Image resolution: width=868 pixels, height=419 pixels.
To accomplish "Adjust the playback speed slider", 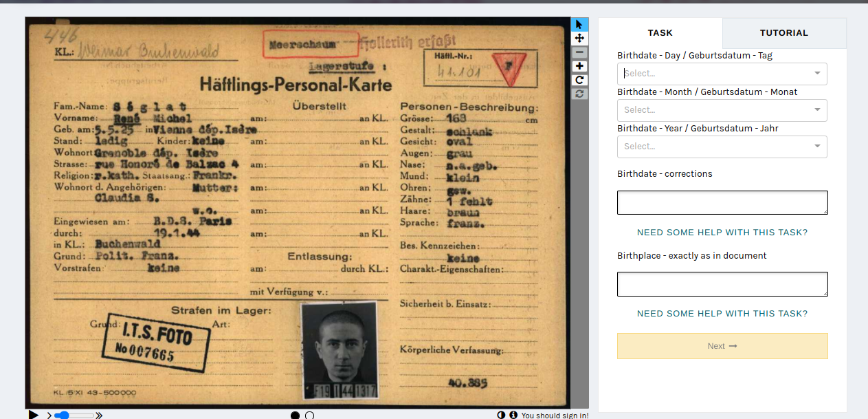I will point(74,416).
